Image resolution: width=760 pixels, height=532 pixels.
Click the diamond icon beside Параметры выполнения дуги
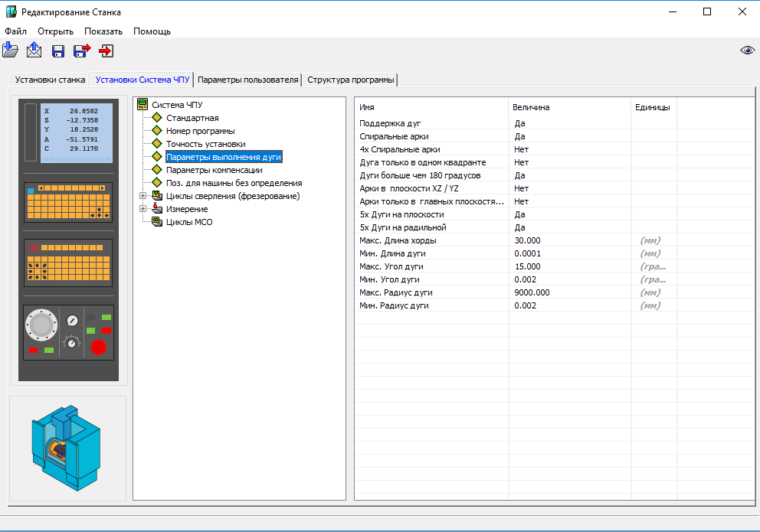click(x=157, y=157)
